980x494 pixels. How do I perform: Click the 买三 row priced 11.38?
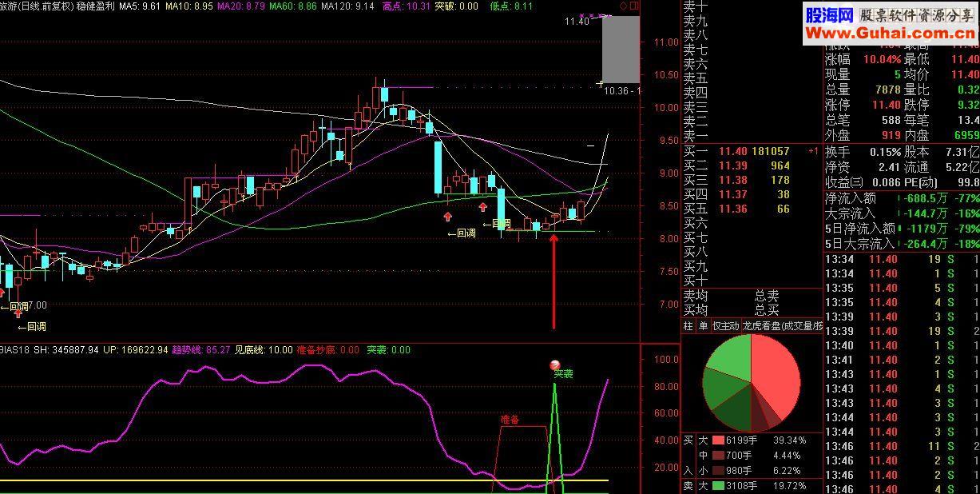(x=752, y=180)
